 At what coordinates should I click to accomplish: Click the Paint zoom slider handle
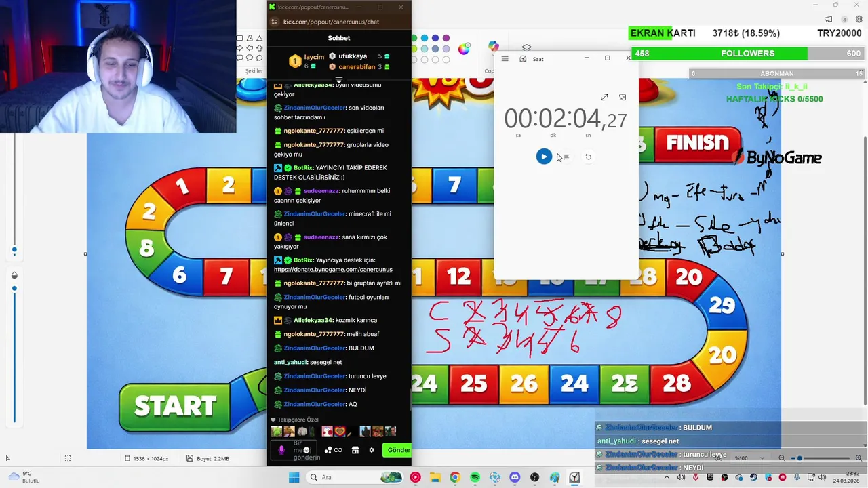point(800,458)
